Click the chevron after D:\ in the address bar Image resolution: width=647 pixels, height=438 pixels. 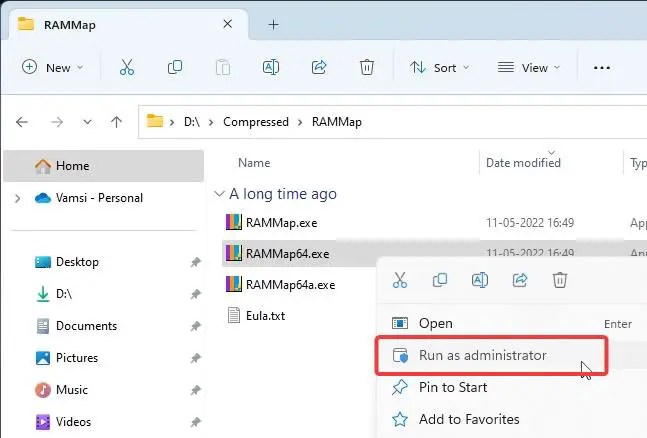point(211,122)
